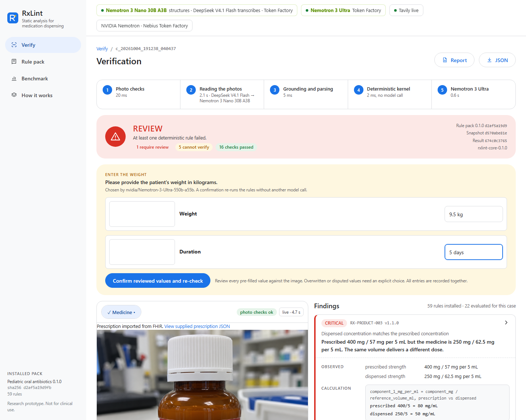Open the Verify page in sidebar
Screen dimensions: 526x420
click(43, 45)
